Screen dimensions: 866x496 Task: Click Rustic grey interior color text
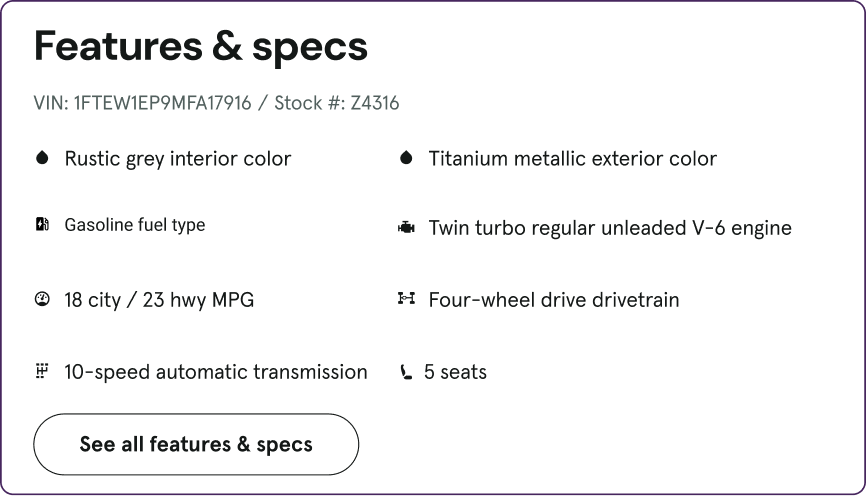pyautogui.click(x=178, y=159)
